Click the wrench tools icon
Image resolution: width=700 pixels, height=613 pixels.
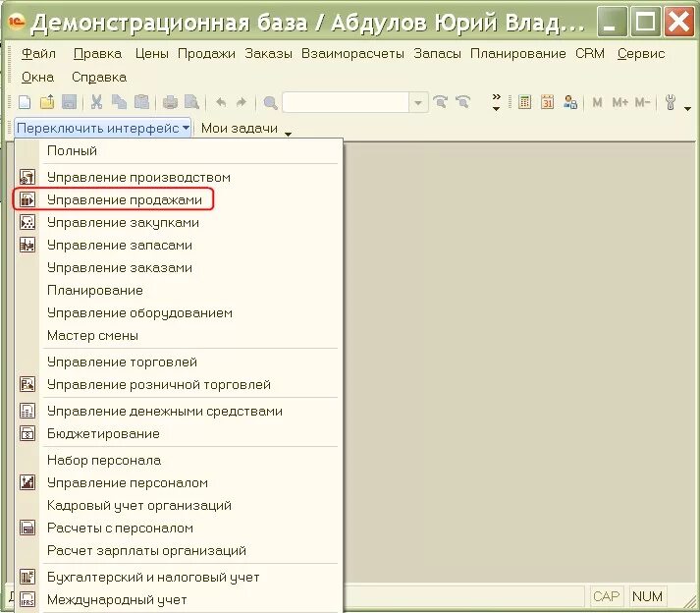(x=671, y=103)
